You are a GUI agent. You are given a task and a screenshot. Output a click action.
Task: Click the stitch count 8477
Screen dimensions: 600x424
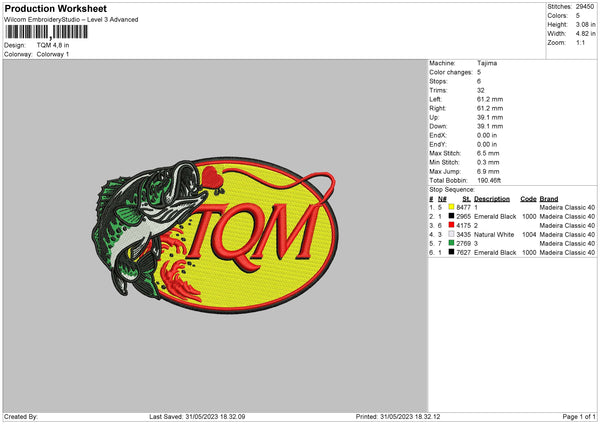(x=463, y=207)
